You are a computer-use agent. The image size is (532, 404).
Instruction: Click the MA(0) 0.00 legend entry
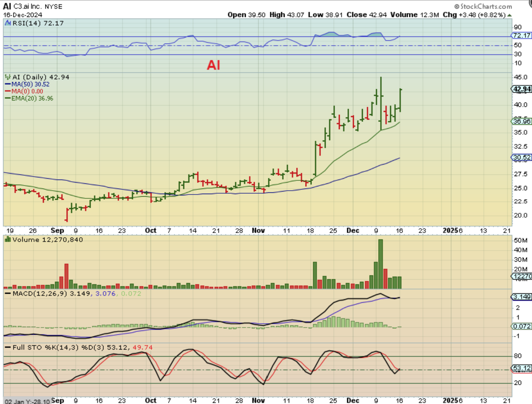27,91
